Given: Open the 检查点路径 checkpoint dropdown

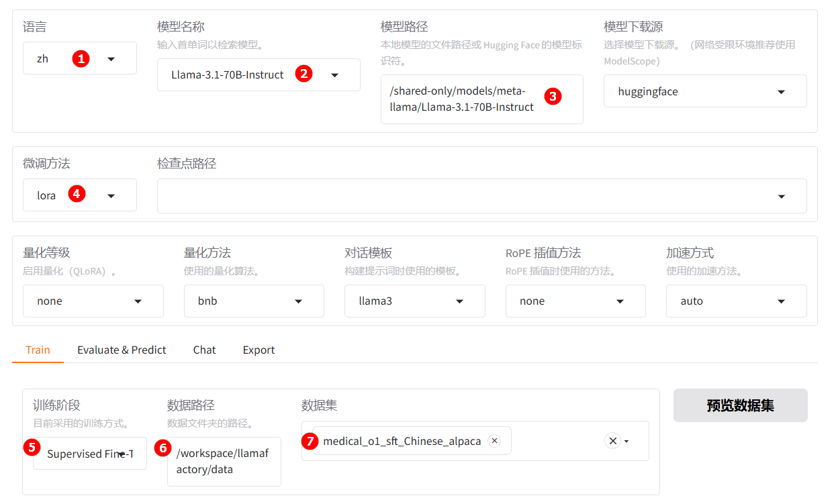Looking at the screenshot, I should pos(781,196).
